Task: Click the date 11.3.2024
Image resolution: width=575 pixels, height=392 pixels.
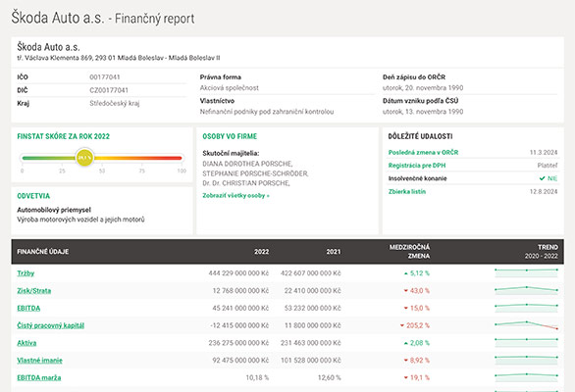Action: pos(544,153)
